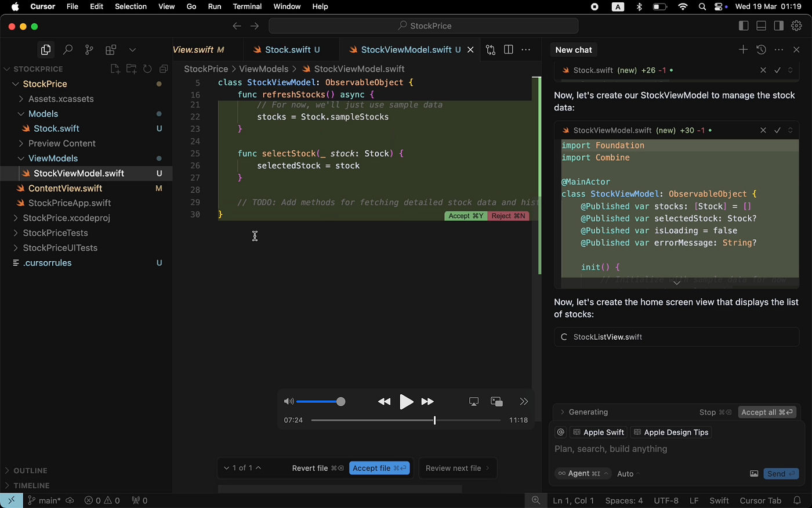This screenshot has height=508, width=812.
Task: Click the settings gear in title bar
Action: point(796,26)
